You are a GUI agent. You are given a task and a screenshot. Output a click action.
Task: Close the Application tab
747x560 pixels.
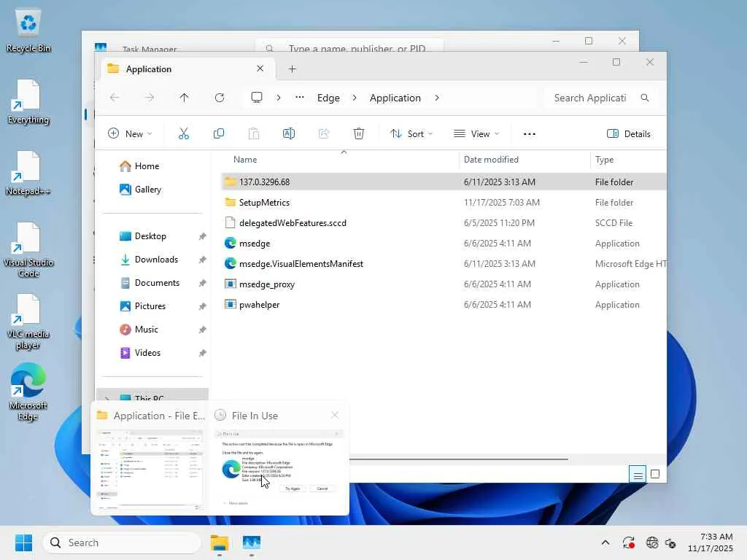(260, 69)
